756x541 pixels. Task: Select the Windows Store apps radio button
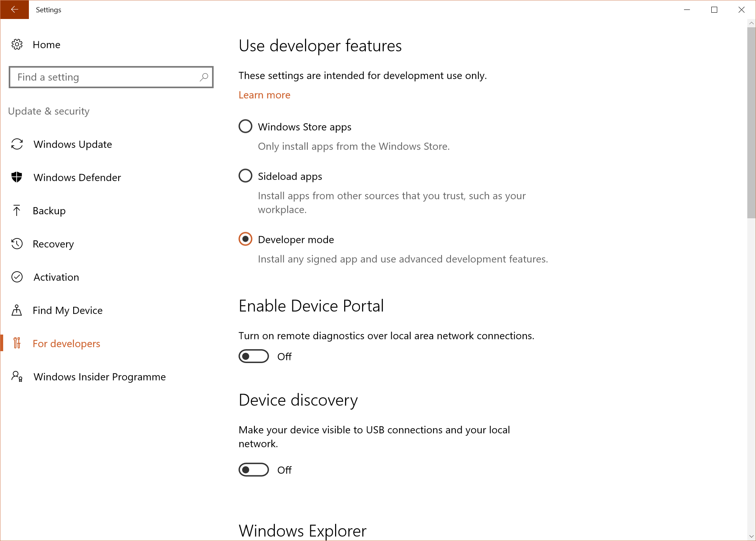click(245, 126)
